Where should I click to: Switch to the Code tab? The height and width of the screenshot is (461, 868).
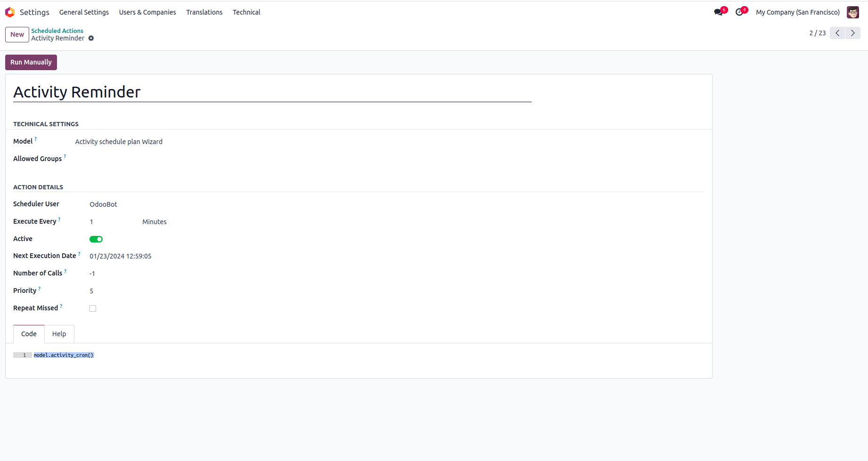(29, 334)
